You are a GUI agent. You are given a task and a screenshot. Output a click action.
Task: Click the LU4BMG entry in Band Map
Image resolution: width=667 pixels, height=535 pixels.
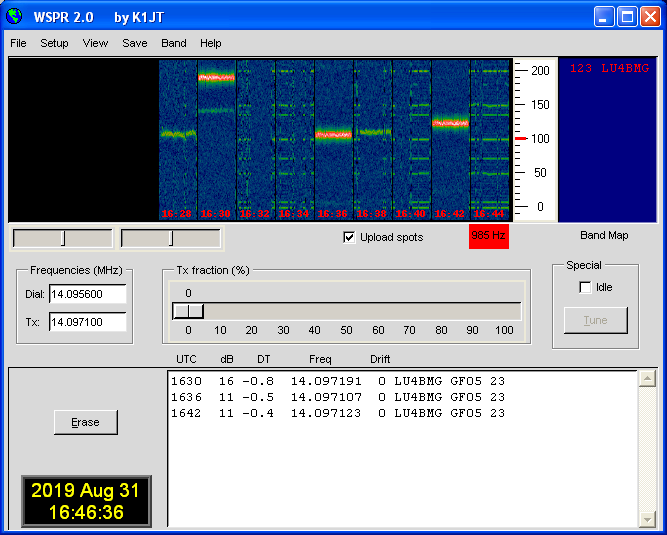(x=608, y=69)
